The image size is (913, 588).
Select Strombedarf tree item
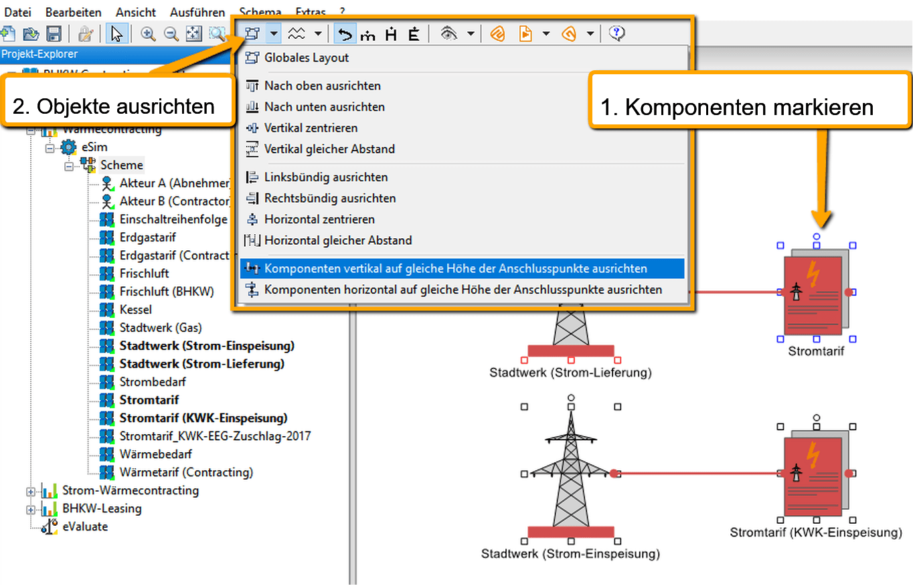tap(153, 382)
